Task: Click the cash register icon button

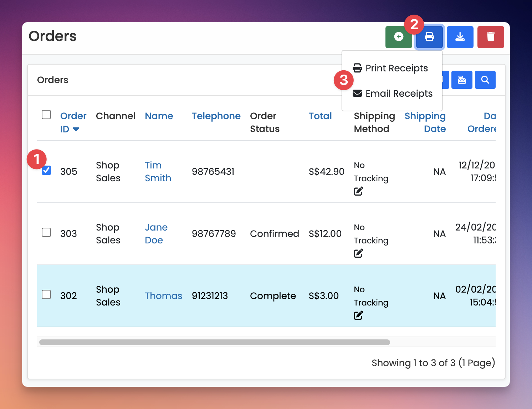Action: [462, 80]
